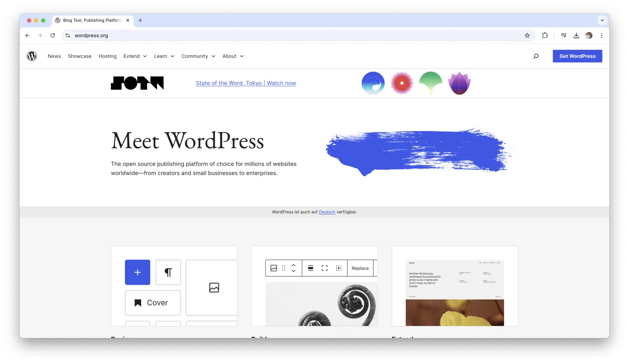Click the image block type icon in toolbar

[274, 268]
